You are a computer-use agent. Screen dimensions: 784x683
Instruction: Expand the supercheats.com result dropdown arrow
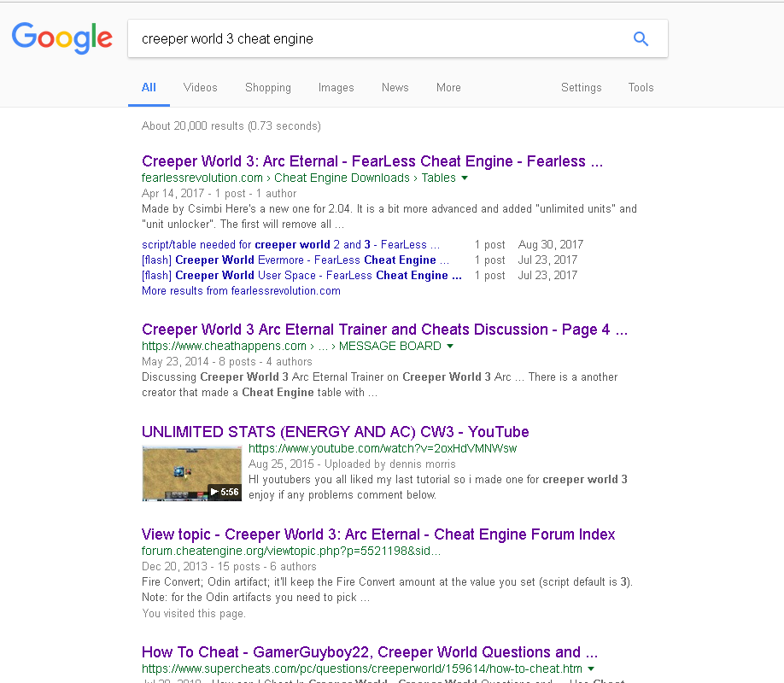[x=592, y=668]
